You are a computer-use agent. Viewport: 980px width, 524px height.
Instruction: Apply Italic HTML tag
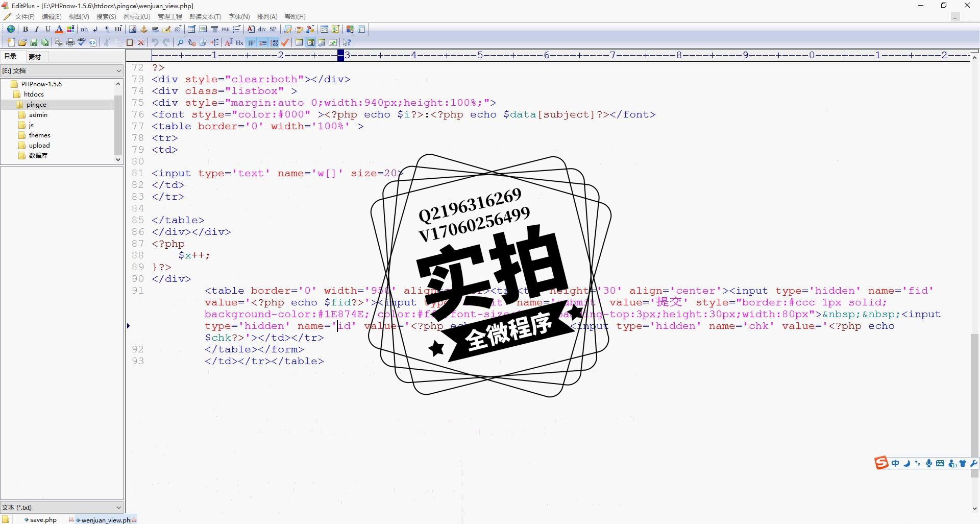pyautogui.click(x=37, y=29)
